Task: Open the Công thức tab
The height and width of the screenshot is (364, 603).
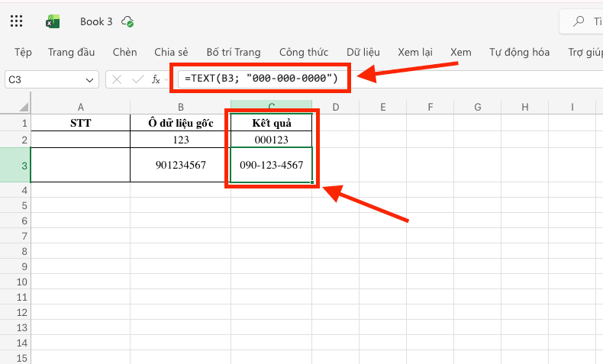Action: 304,53
